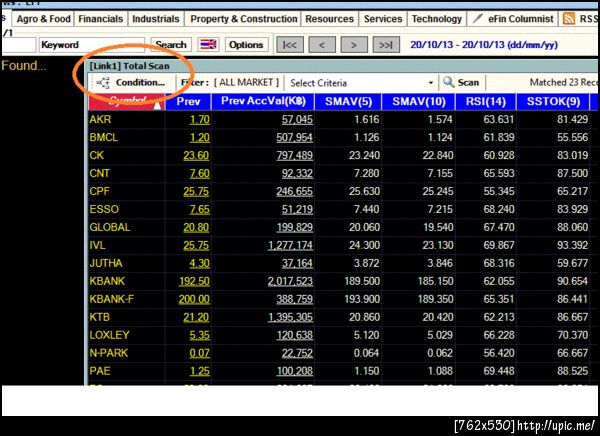Select the CNT symbol
Screen dimensions: 600x436
99,173
